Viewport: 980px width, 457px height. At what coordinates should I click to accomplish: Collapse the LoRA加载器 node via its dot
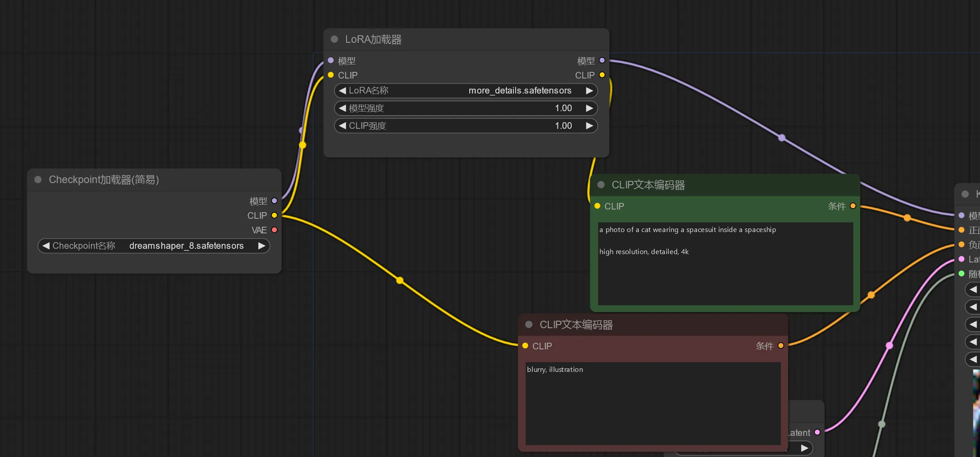coord(334,39)
